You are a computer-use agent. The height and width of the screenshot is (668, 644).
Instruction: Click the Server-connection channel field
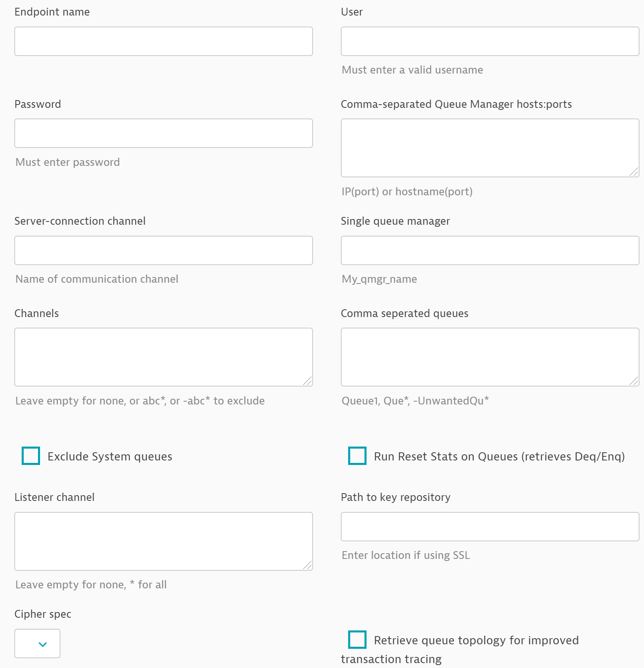click(x=163, y=250)
